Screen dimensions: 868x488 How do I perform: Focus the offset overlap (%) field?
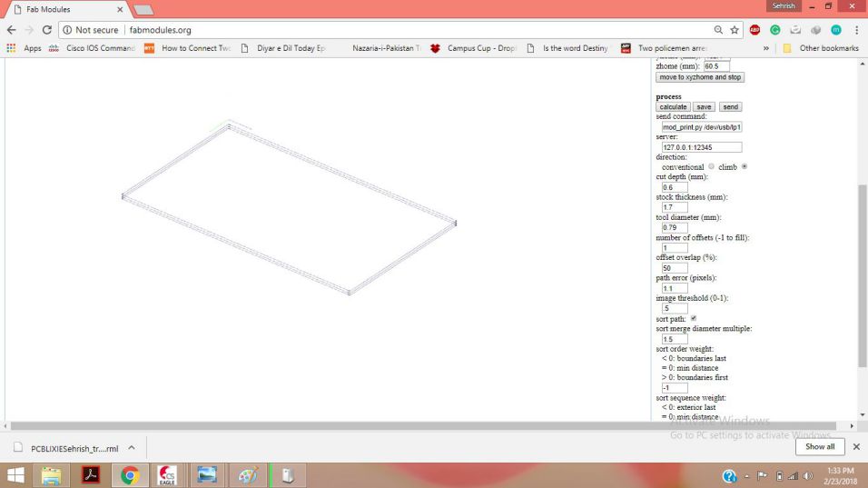(675, 268)
